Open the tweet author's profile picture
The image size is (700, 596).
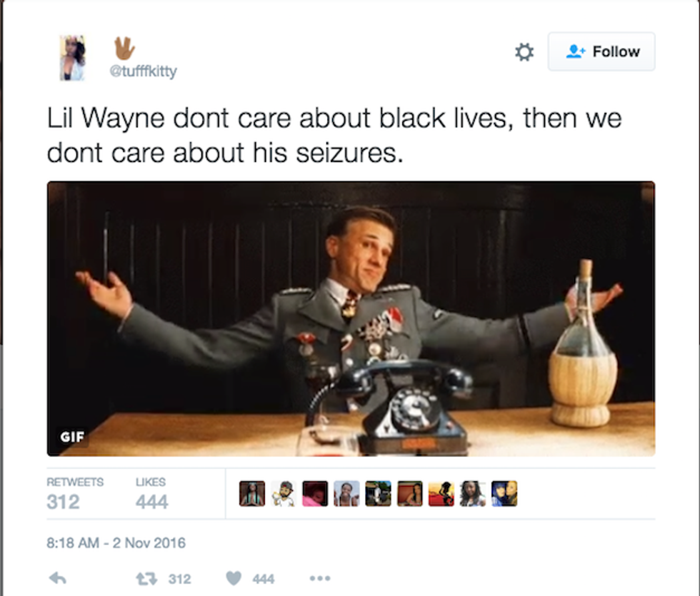72,58
